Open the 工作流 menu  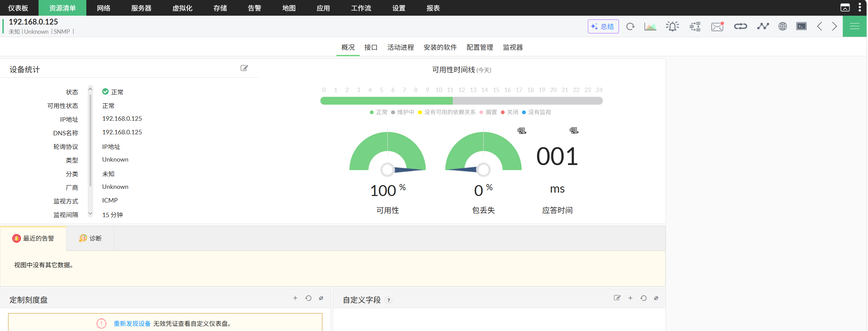pos(361,8)
